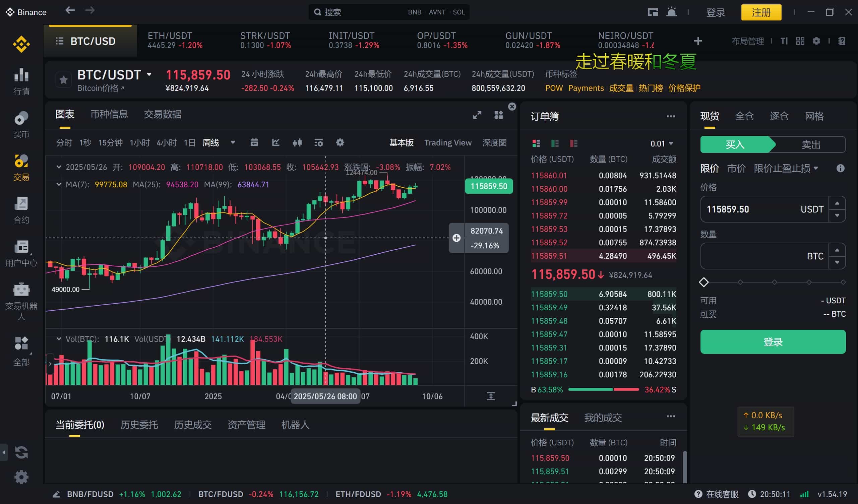Switch to the 交易数据 tab
Viewport: 858px width, 504px height.
[x=163, y=114]
